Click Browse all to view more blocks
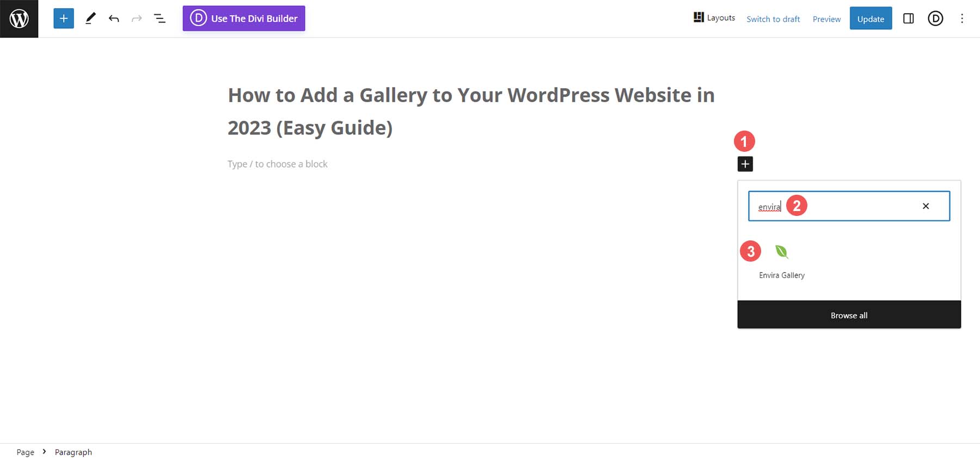 click(849, 314)
